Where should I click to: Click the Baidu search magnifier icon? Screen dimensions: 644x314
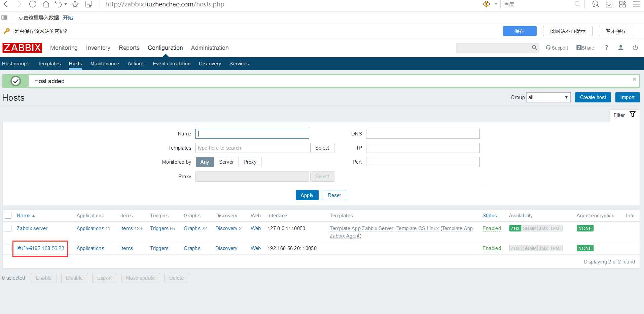[577, 4]
